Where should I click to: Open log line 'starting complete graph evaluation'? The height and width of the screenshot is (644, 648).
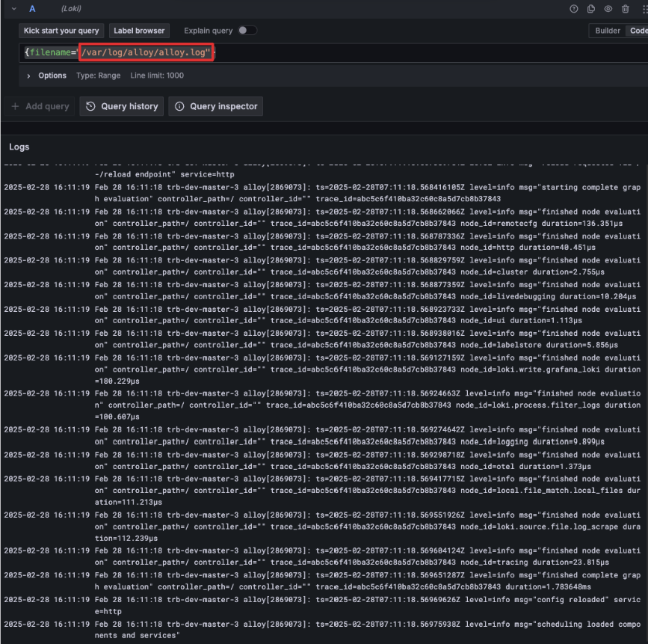point(322,193)
